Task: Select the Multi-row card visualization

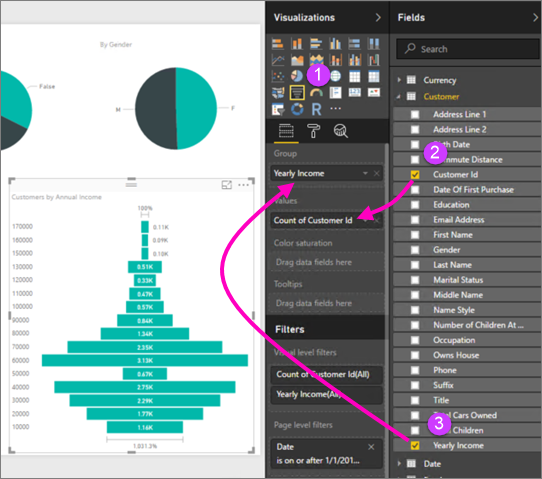Action: (x=335, y=92)
